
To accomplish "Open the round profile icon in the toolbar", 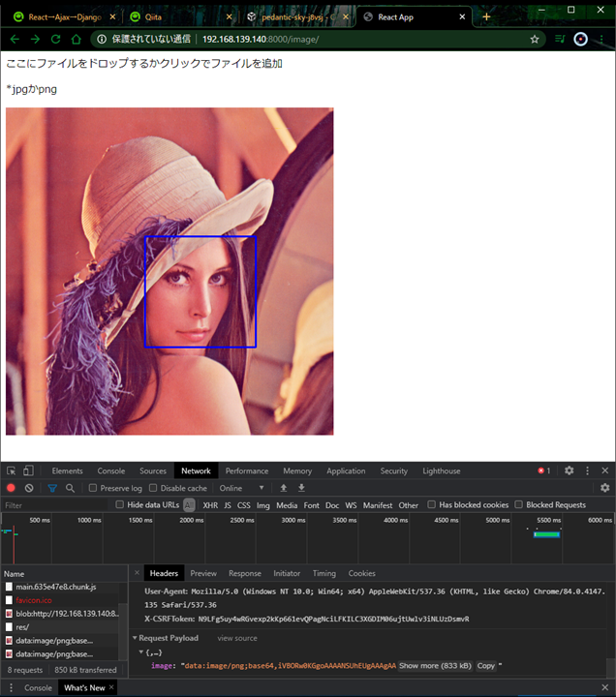I will point(580,40).
